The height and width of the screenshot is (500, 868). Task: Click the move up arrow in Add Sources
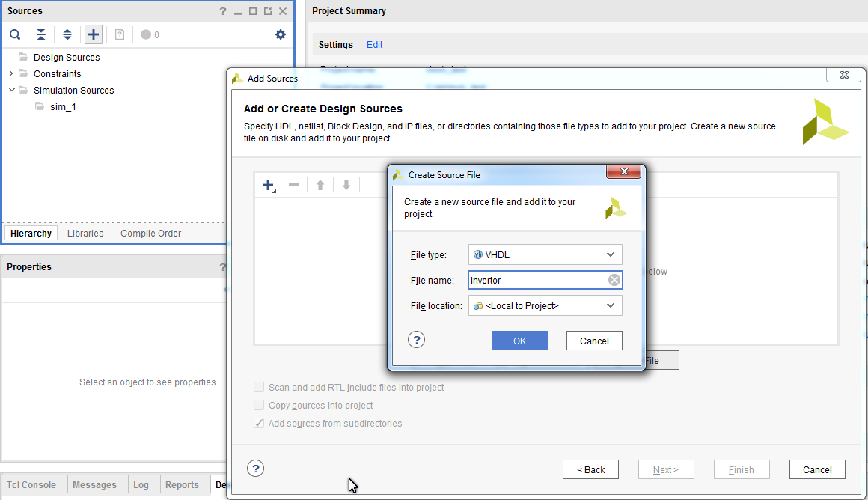[320, 185]
